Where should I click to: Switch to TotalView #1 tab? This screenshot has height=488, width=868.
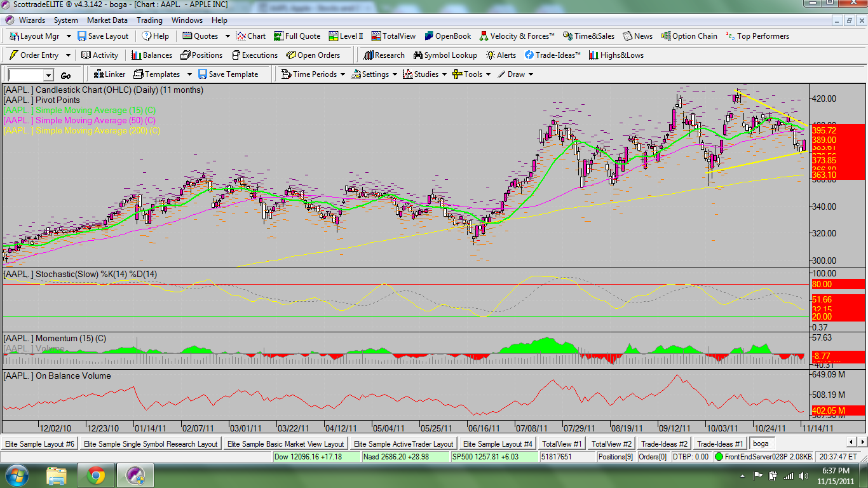(560, 444)
